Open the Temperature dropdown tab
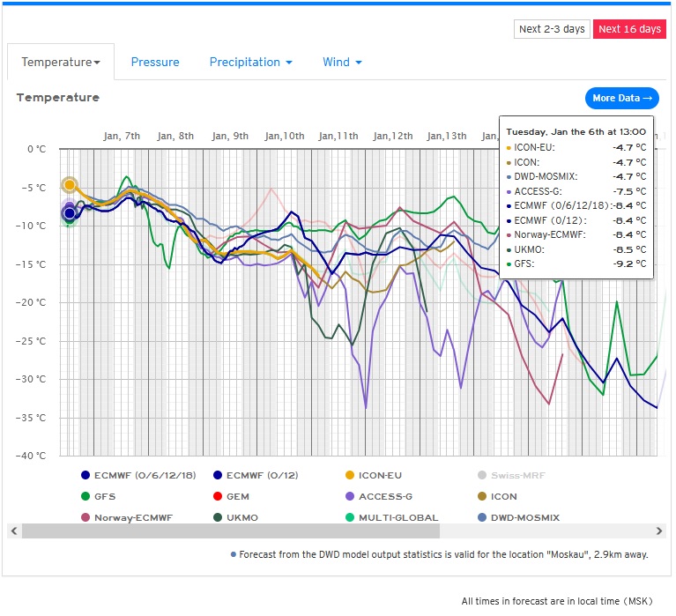 61,63
